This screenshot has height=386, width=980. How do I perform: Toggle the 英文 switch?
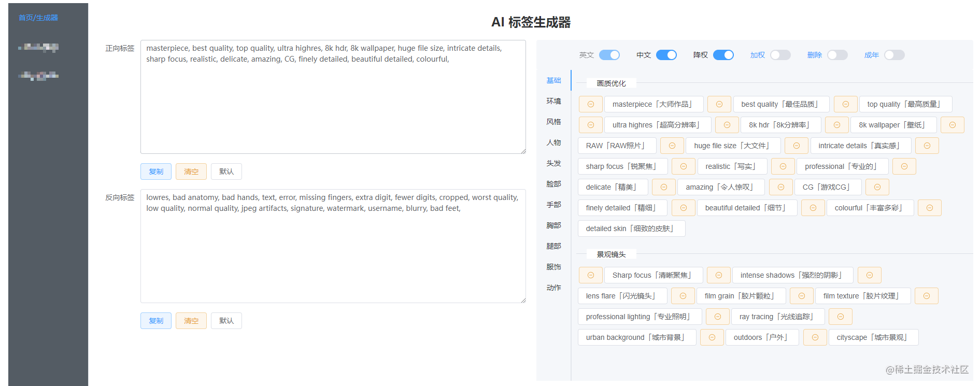coord(609,55)
